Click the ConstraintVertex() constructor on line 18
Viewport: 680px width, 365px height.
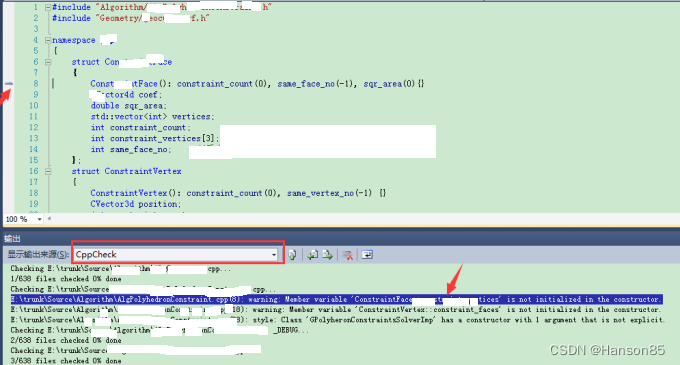[238, 193]
